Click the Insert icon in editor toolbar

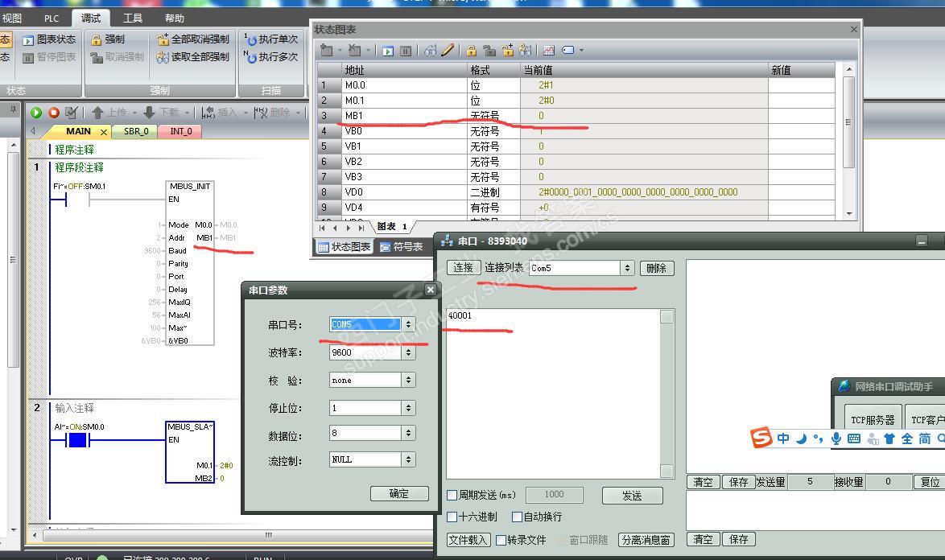(x=208, y=113)
